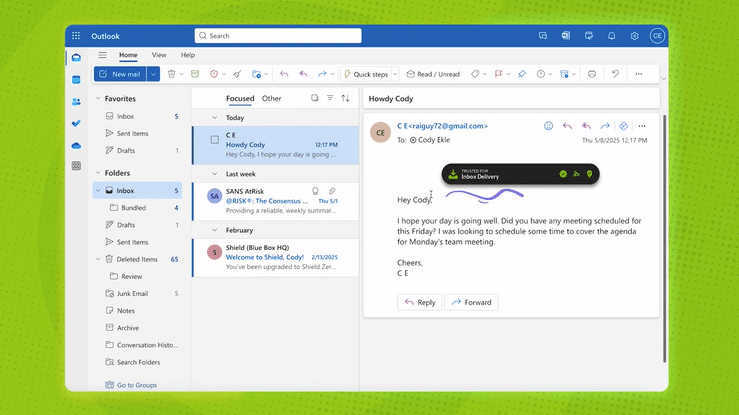Click the Reply arrow in the toolbar
The width and height of the screenshot is (739, 415).
click(x=284, y=74)
